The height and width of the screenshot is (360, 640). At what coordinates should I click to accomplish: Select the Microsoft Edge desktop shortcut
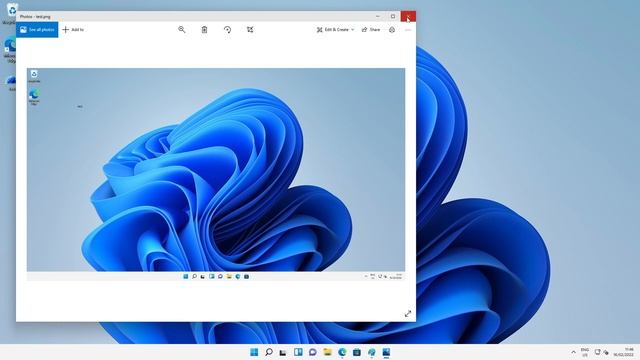tap(10, 50)
